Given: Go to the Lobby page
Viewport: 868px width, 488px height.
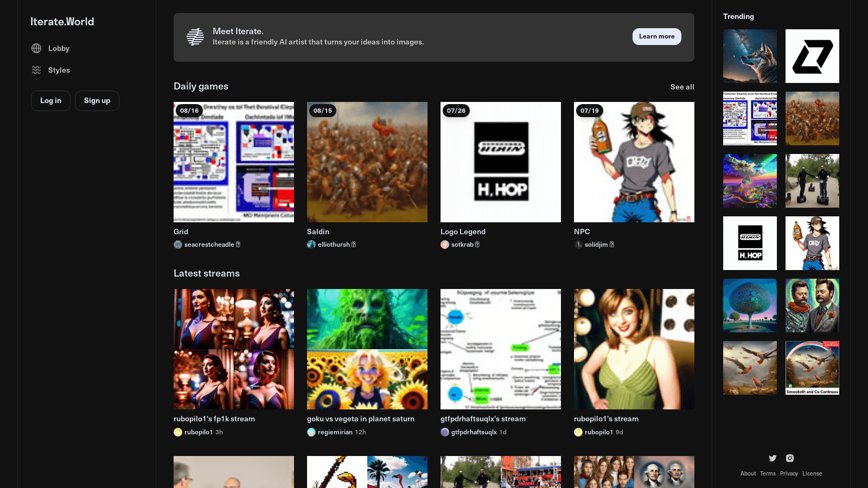Looking at the screenshot, I should (59, 48).
